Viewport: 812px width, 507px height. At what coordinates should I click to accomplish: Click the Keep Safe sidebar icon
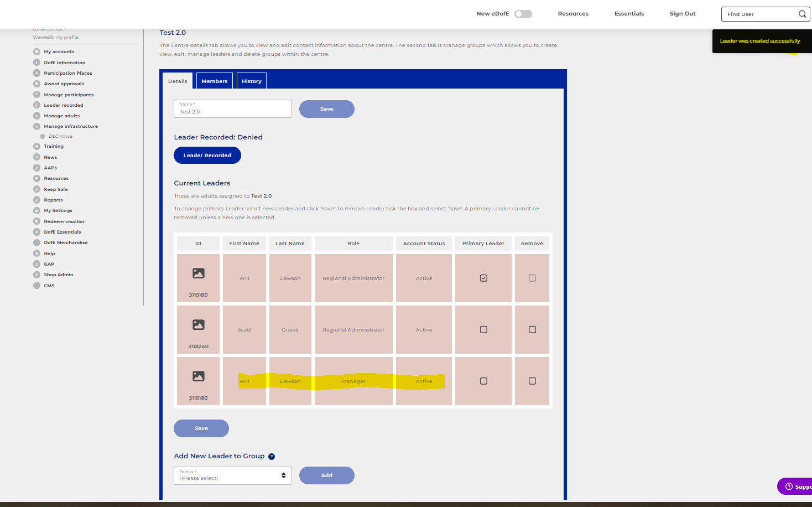(37, 189)
